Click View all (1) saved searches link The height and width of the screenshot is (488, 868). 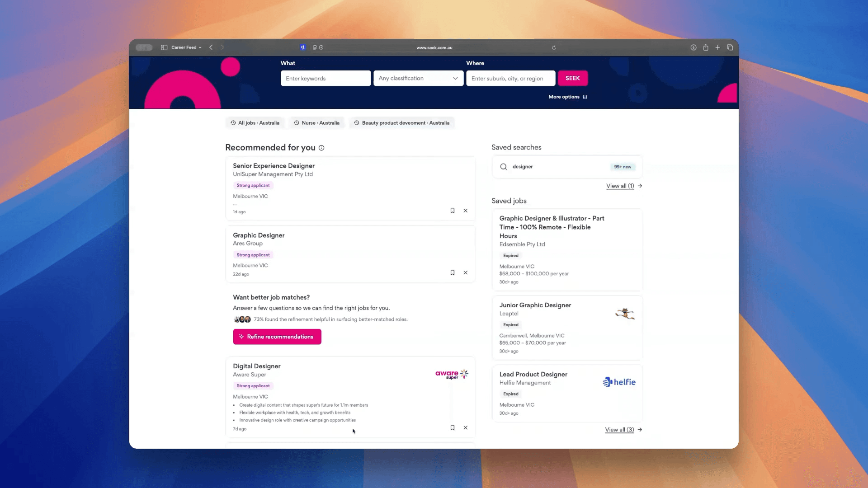pos(620,186)
